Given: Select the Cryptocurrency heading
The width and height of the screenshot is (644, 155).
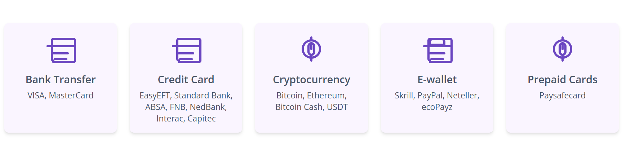Looking at the screenshot, I should coord(311,80).
